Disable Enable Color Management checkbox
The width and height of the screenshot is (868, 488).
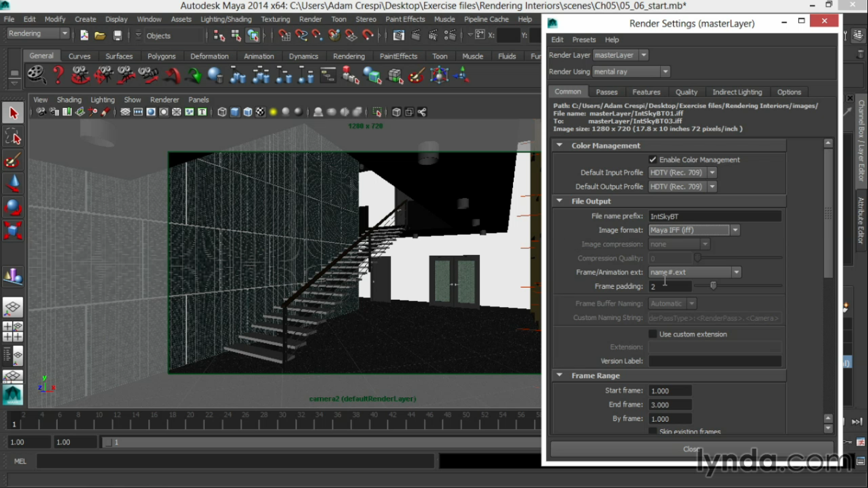tap(653, 159)
